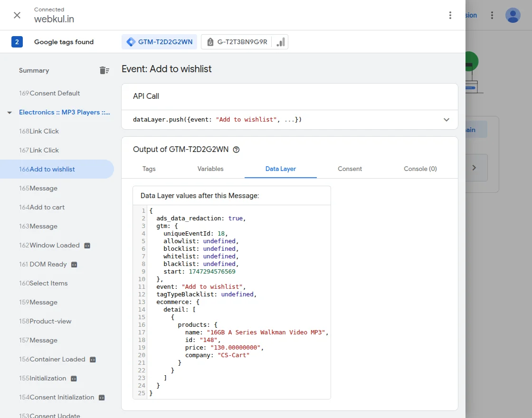Expand the dataLayer.push API Call chevron
The width and height of the screenshot is (532, 418).
point(446,120)
